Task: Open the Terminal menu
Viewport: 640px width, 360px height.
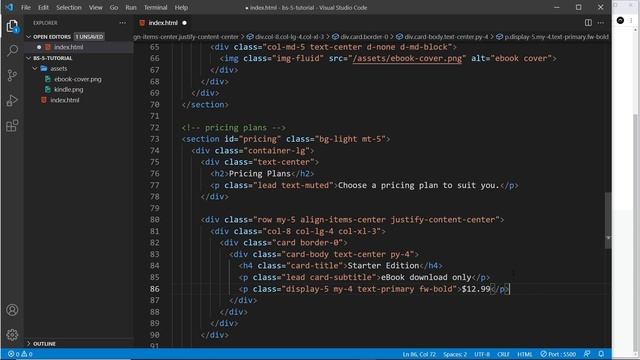Action: click(156, 7)
